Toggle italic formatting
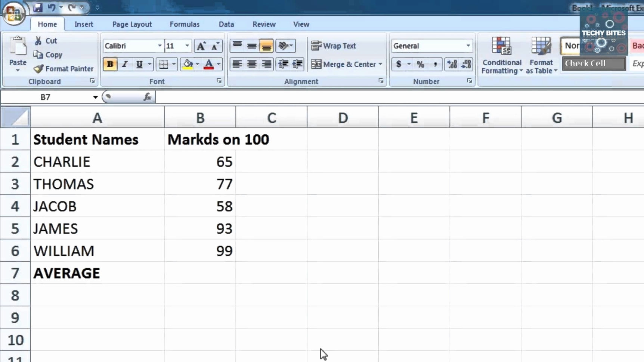644x362 pixels. pyautogui.click(x=125, y=64)
